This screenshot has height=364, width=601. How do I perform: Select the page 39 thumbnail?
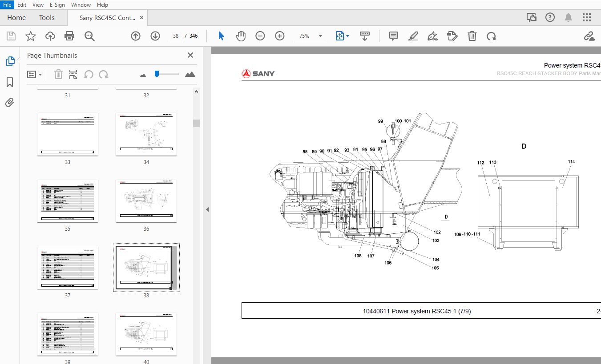[x=68, y=334]
